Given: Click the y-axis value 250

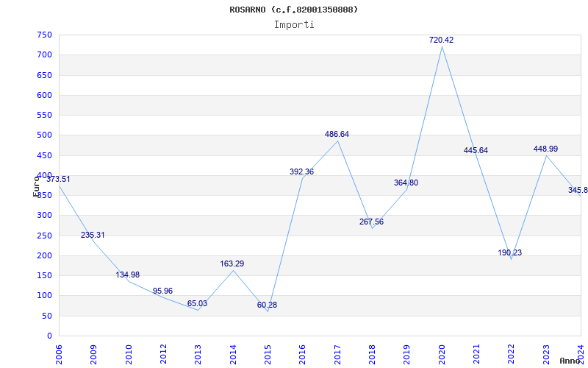Looking at the screenshot, I should (x=44, y=236).
